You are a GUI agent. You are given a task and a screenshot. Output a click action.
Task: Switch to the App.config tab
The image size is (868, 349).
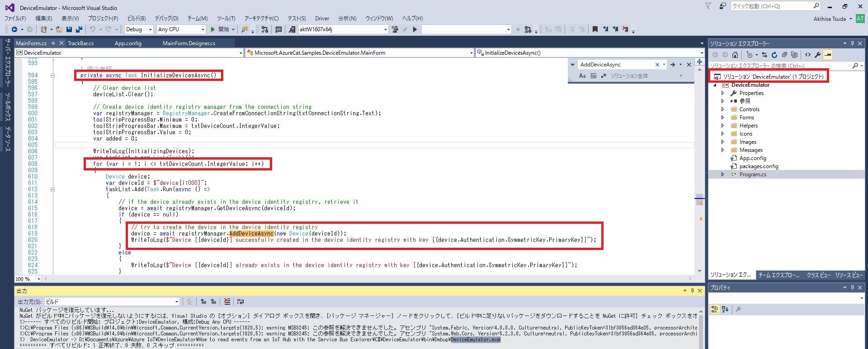click(128, 43)
